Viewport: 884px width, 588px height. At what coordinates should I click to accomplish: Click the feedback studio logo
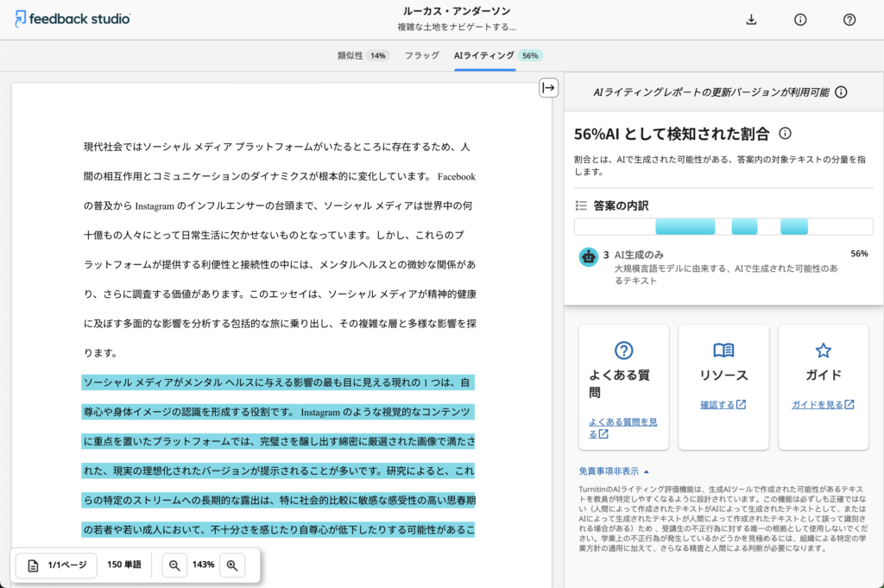point(73,19)
